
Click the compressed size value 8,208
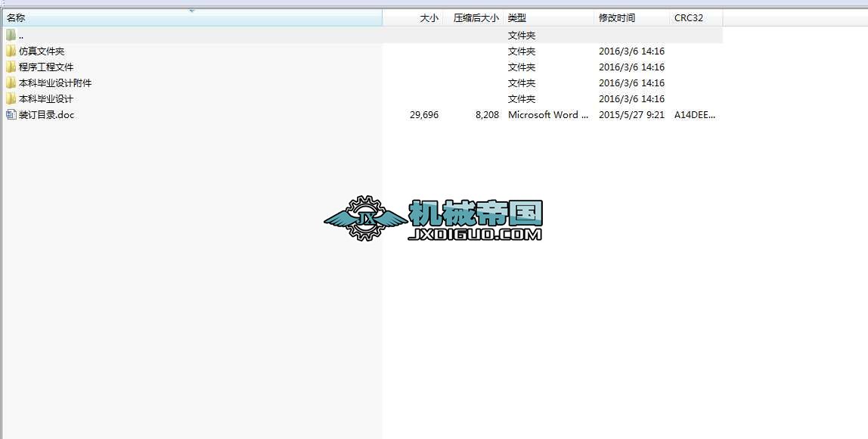[x=487, y=115]
